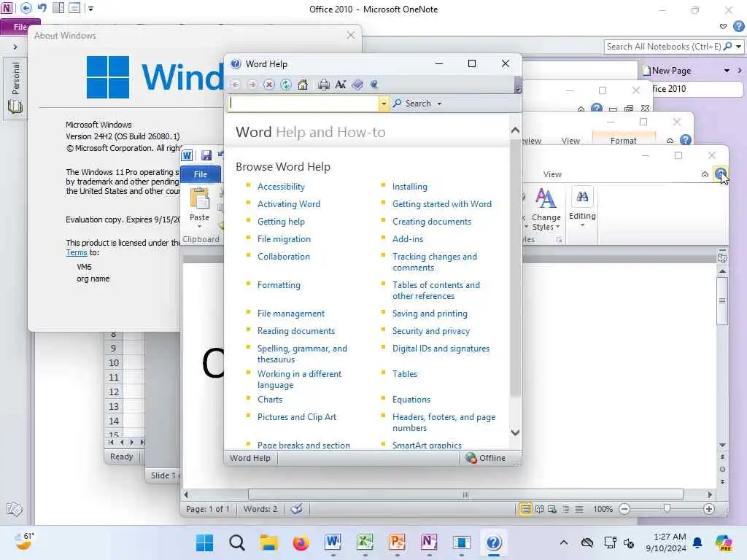Expand Search scope dropdown arrow in Word Help
The width and height of the screenshot is (747, 560).
[x=439, y=104]
